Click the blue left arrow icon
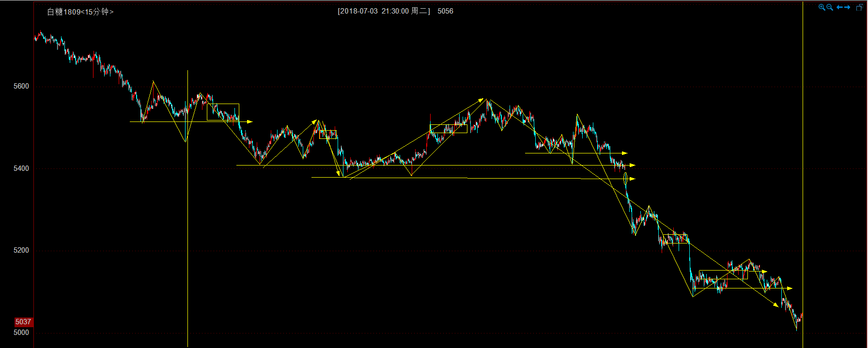This screenshot has height=348, width=868. [839, 7]
